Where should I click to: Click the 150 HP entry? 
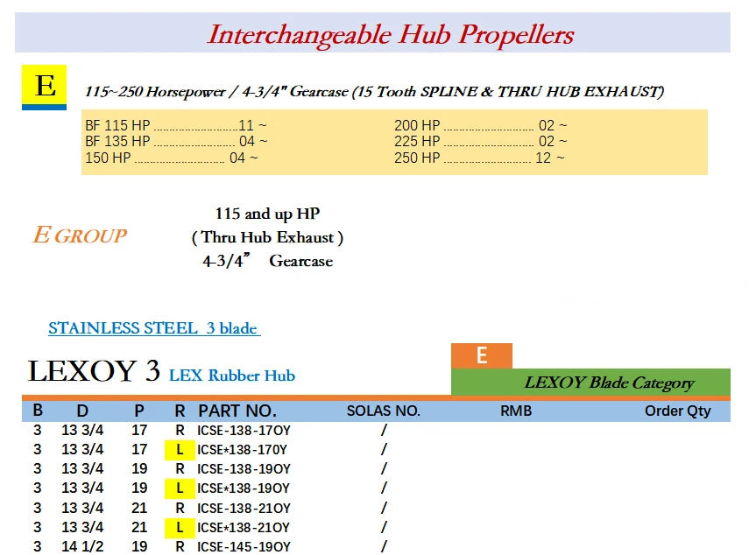[x=172, y=158]
